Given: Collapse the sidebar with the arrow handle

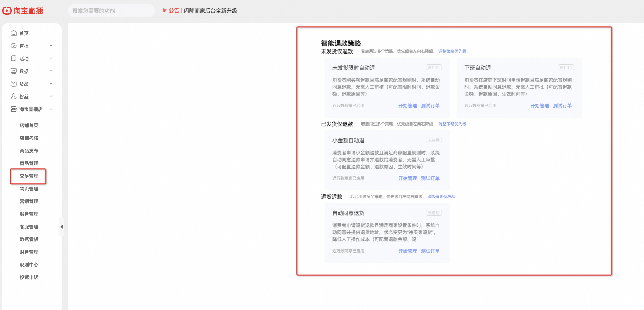Looking at the screenshot, I should 62,227.
